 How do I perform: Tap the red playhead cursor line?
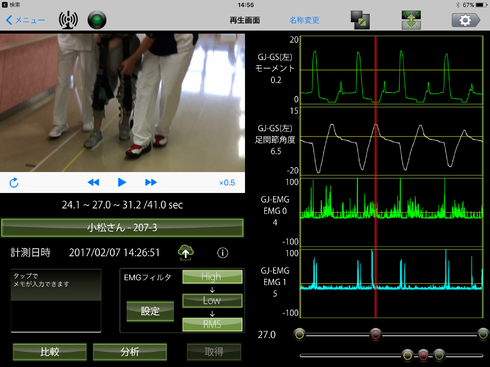pos(376,177)
